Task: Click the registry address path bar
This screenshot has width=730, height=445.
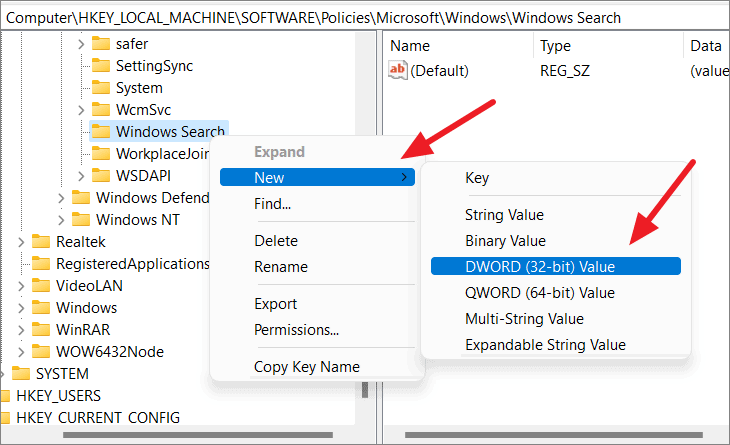Action: coord(365,18)
